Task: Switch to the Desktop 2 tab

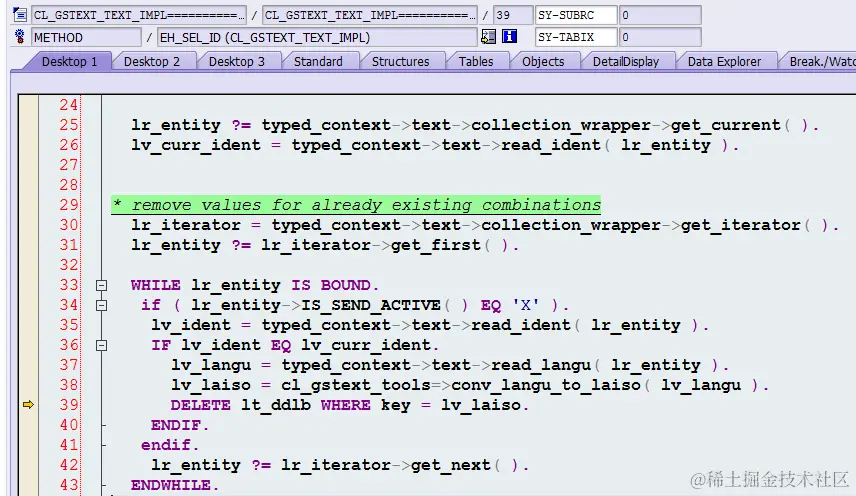Action: point(152,61)
